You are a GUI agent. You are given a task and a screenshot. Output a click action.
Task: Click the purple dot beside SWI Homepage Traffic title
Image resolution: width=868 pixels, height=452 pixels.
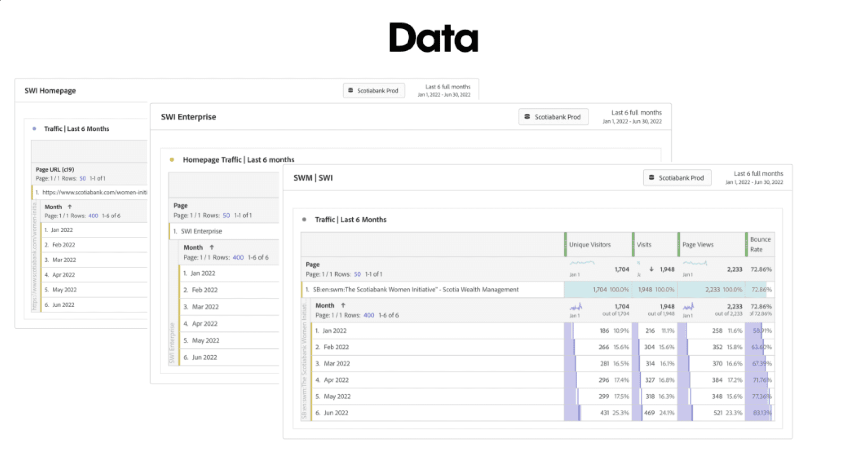[34, 129]
